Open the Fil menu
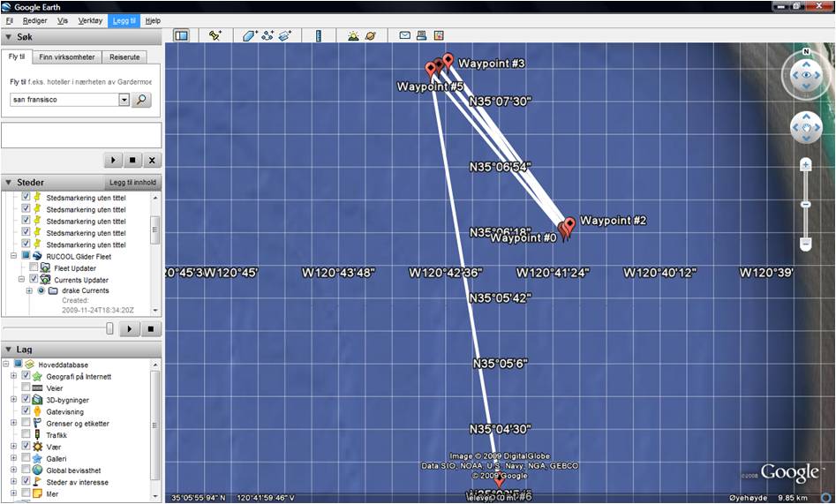836x504 pixels. tap(10, 21)
